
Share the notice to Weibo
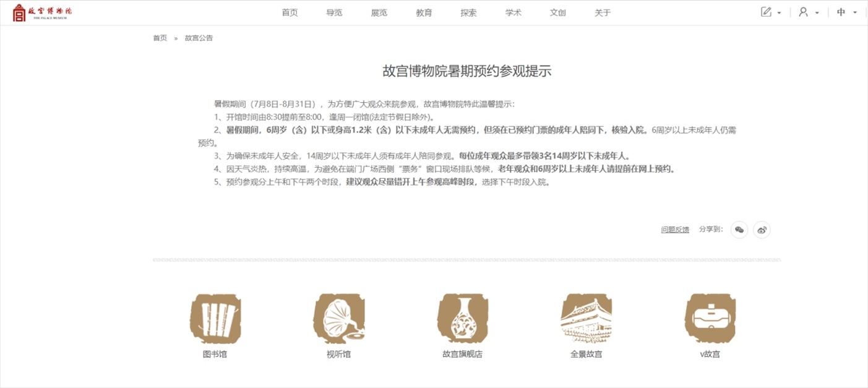[762, 230]
